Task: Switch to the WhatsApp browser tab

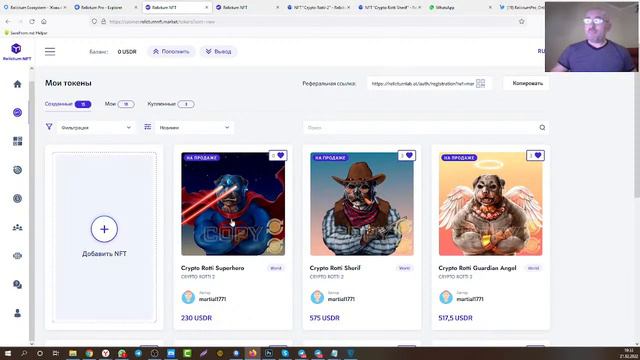Action: (x=460, y=7)
